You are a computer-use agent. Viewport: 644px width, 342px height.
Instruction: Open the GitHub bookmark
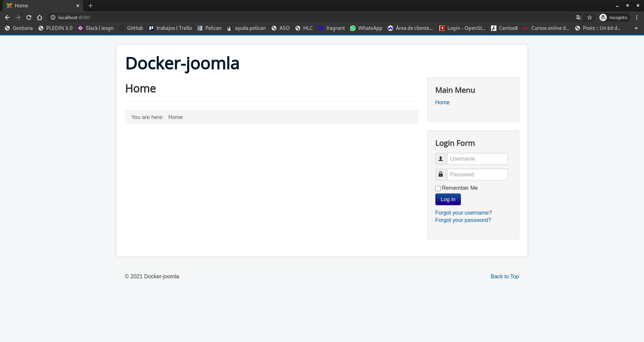135,28
